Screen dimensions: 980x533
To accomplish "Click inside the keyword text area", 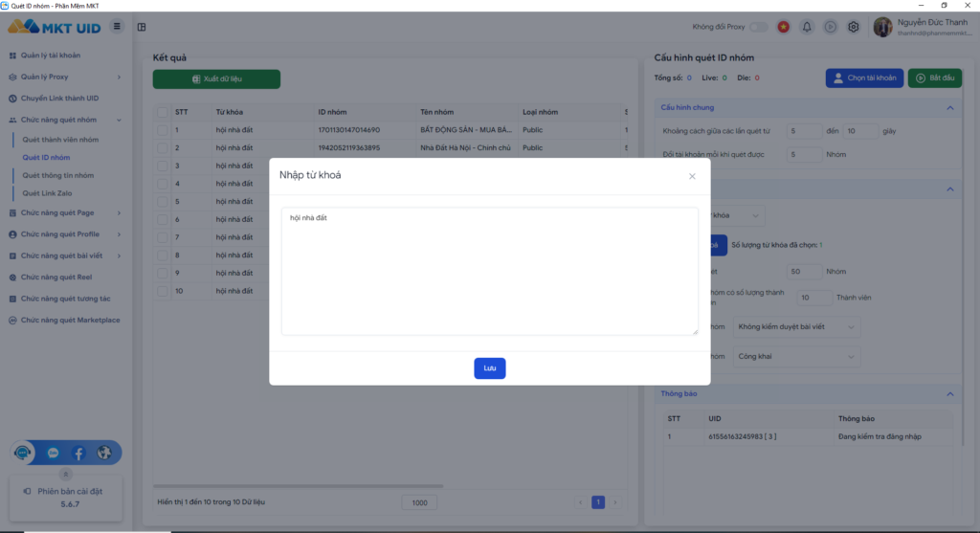I will pos(489,271).
